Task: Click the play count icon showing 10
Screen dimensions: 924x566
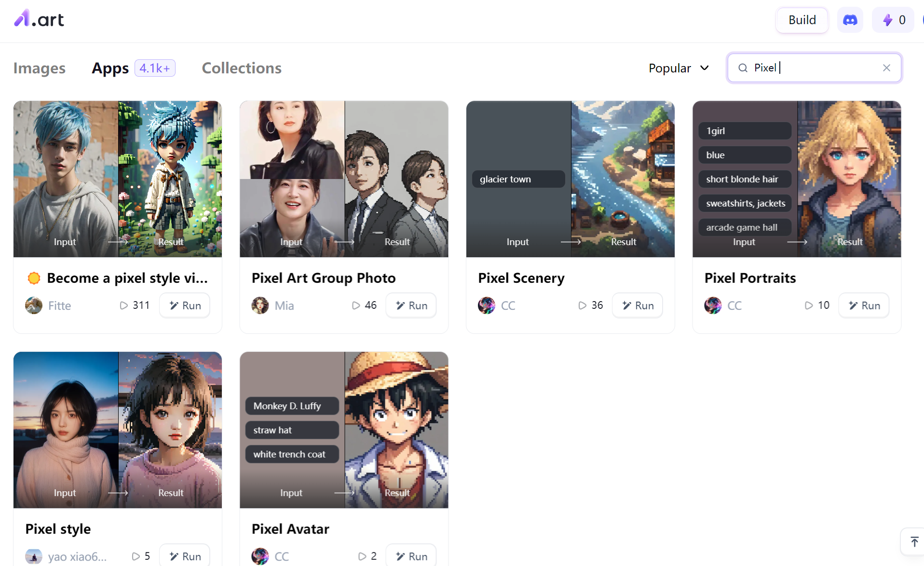Action: coord(809,305)
